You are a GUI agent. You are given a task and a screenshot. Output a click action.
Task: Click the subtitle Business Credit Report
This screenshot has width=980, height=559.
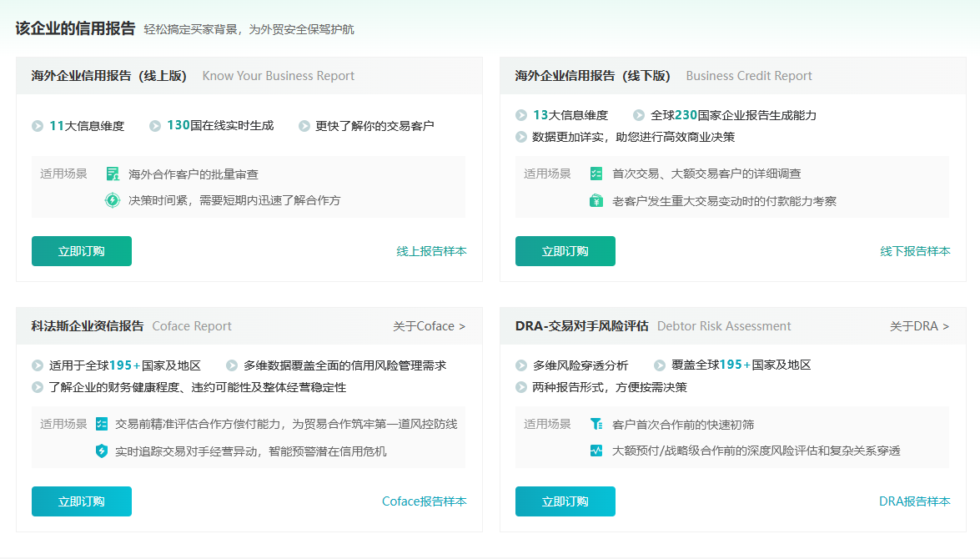[x=749, y=76]
